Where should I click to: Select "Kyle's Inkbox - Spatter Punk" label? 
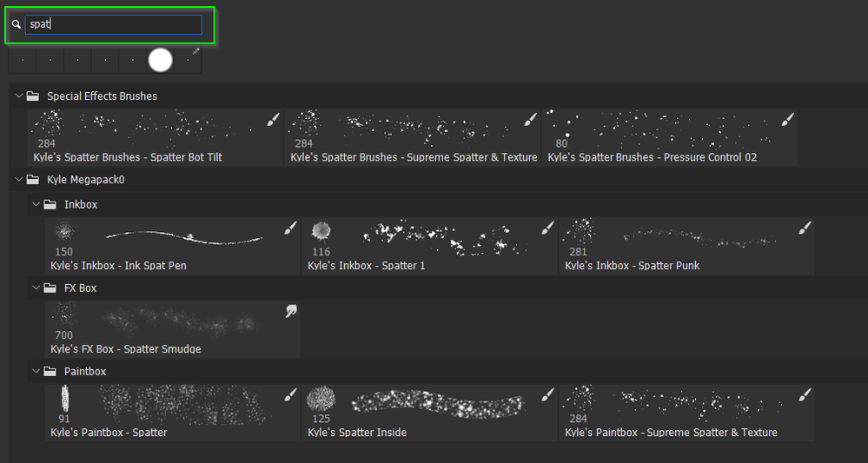point(633,266)
